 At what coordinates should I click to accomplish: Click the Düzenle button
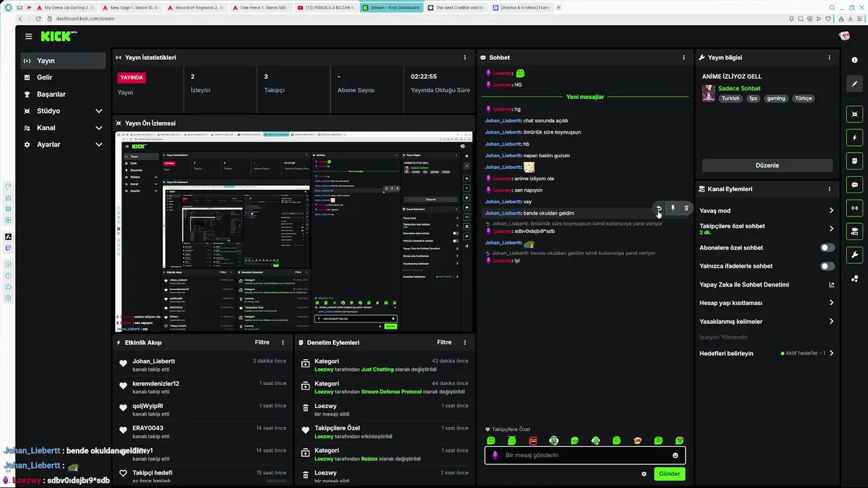click(x=767, y=165)
